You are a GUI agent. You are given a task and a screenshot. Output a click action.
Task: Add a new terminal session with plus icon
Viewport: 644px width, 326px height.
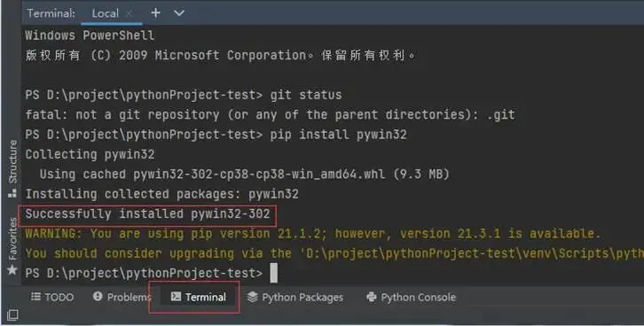155,13
